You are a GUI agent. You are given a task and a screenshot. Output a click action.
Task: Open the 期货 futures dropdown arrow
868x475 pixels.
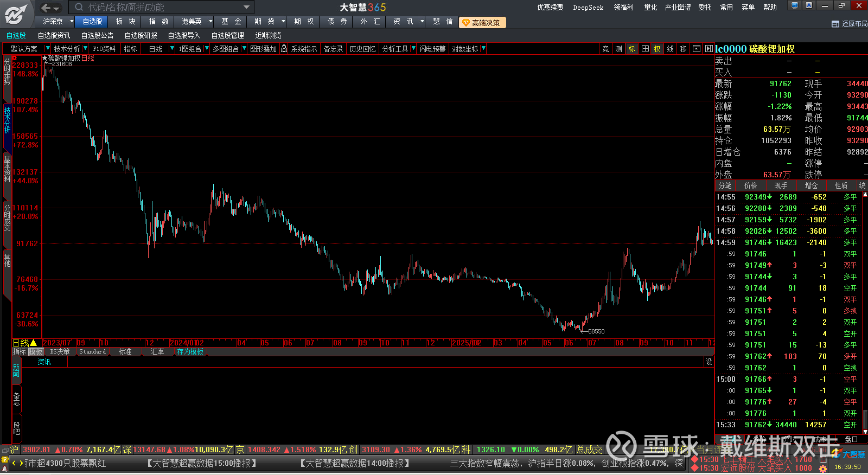pos(283,22)
